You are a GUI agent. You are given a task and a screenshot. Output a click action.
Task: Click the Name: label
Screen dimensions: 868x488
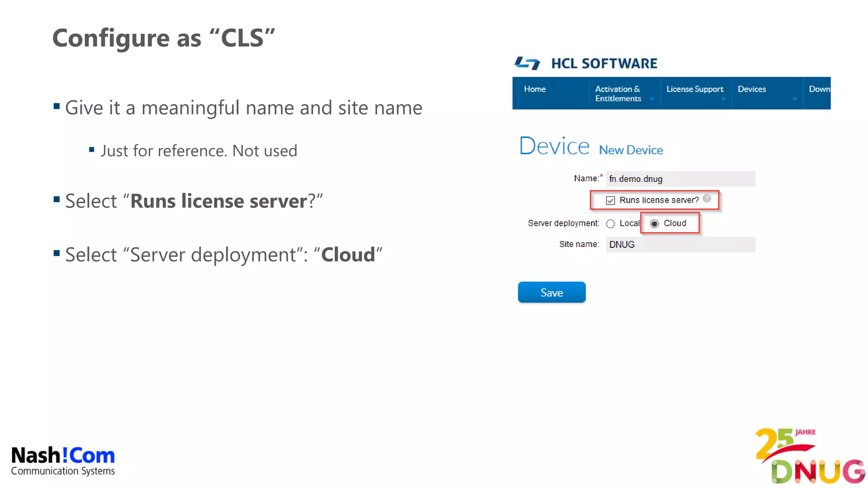click(588, 178)
